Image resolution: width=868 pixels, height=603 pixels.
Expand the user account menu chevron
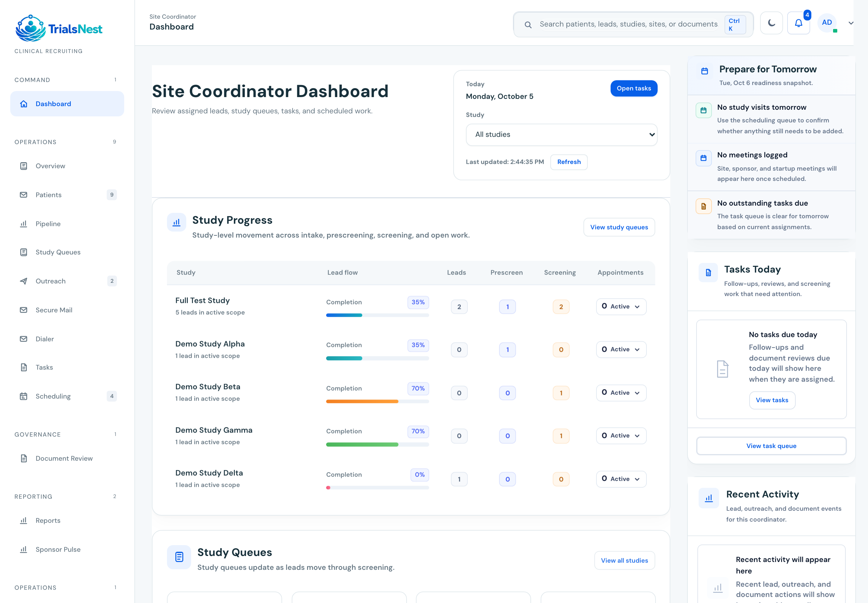coord(851,23)
